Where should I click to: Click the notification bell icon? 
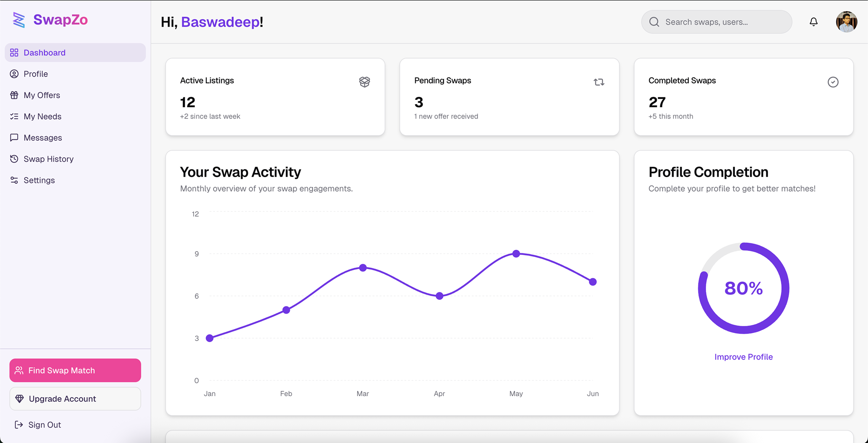click(813, 22)
